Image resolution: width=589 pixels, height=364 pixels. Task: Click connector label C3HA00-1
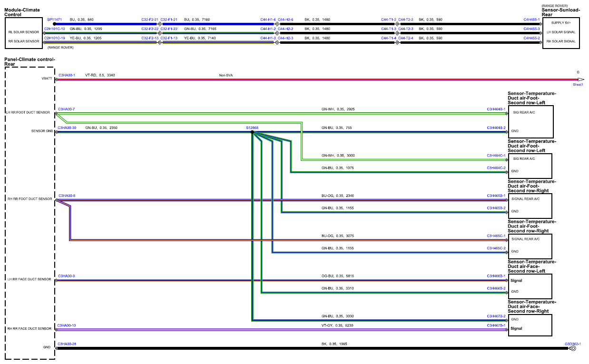click(x=67, y=75)
